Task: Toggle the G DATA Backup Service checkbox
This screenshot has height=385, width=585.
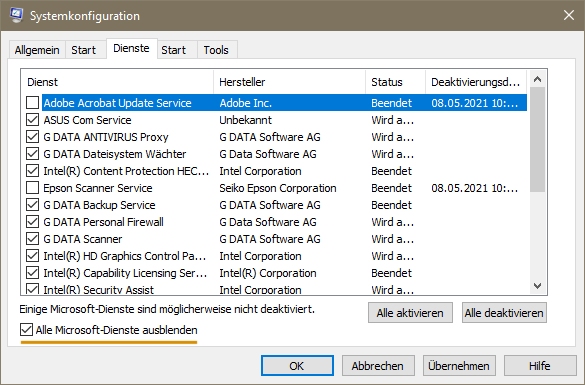Action: coord(32,205)
